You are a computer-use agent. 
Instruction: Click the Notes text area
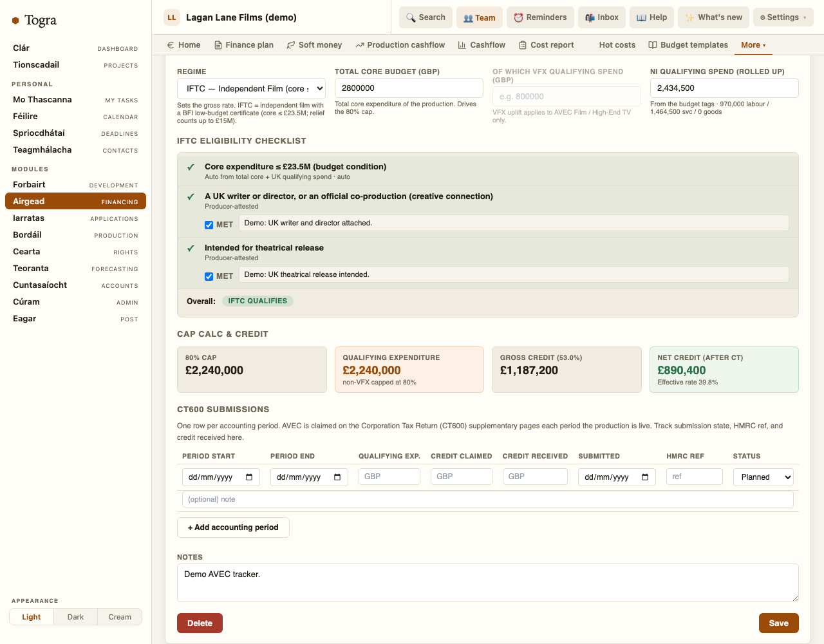pos(488,583)
